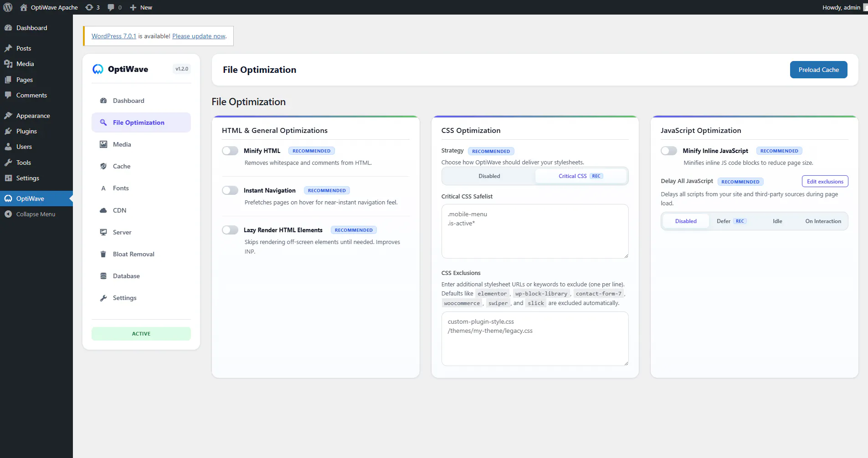Click the Dashboard gauge icon in OptiWave panel

coord(103,101)
